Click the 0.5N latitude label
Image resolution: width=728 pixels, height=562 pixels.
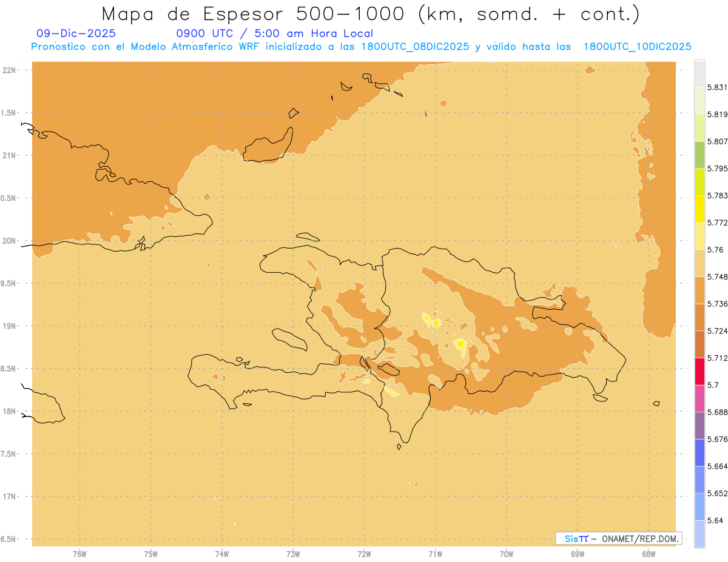tap(9, 198)
